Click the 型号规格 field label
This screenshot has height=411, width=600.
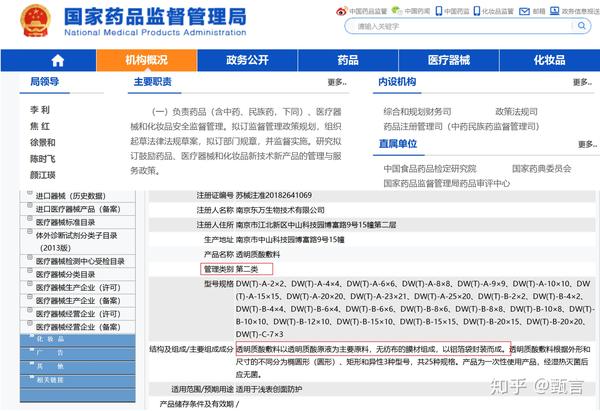(218, 284)
